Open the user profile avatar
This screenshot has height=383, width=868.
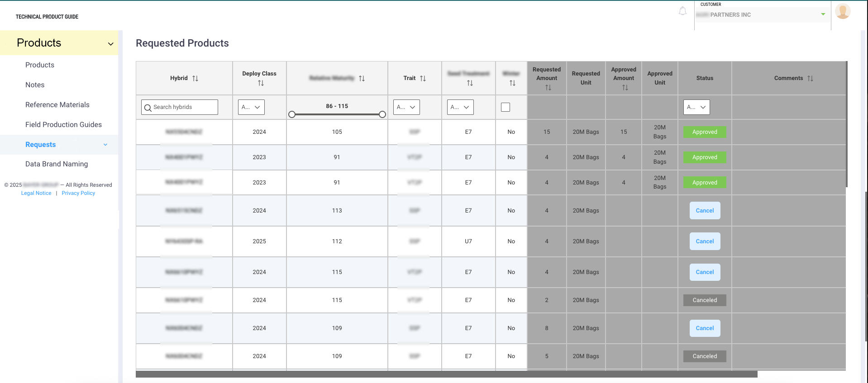coord(842,11)
